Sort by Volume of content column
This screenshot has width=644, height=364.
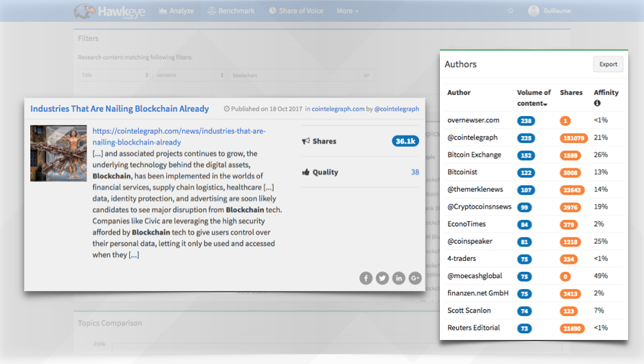coord(533,98)
